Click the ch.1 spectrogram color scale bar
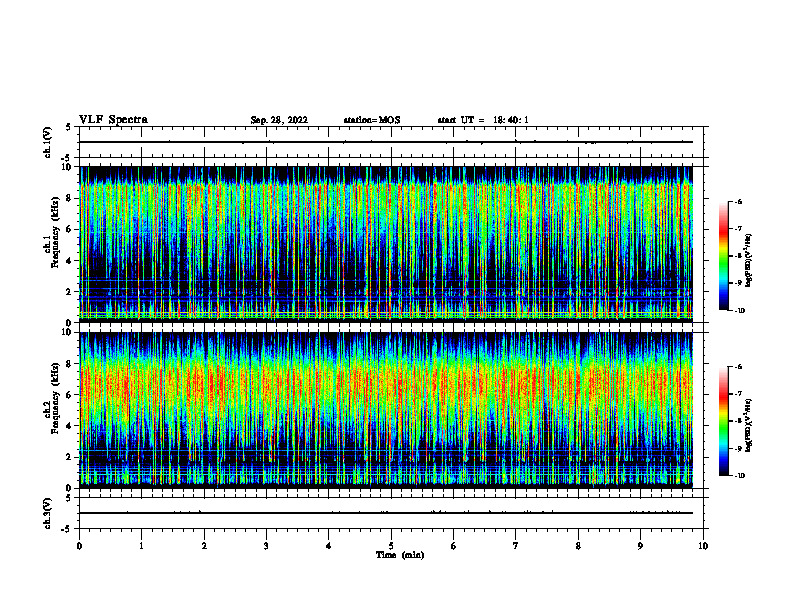Image resolution: width=792 pixels, height=612 pixels. [x=723, y=256]
